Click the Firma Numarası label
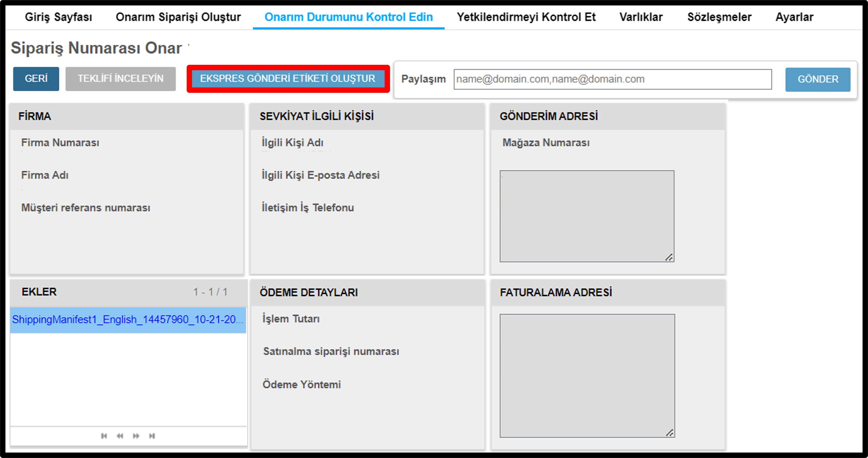The height and width of the screenshot is (458, 868). coord(60,142)
